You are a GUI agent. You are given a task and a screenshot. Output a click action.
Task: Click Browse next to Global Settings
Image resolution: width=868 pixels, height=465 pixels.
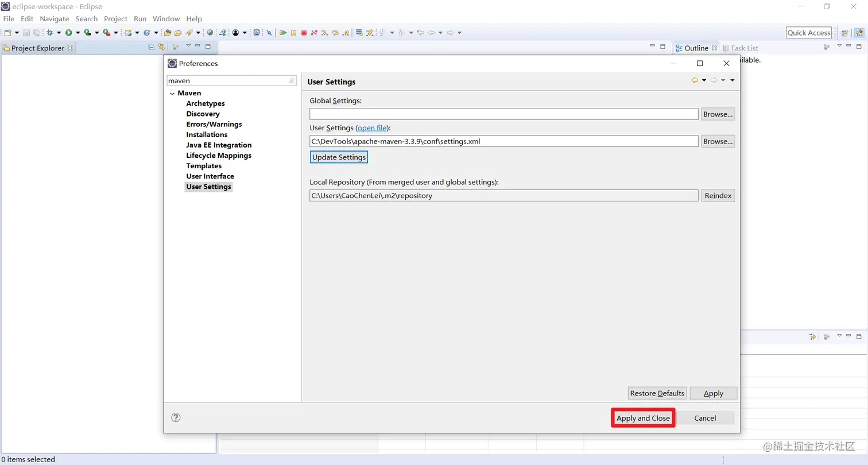coord(718,114)
